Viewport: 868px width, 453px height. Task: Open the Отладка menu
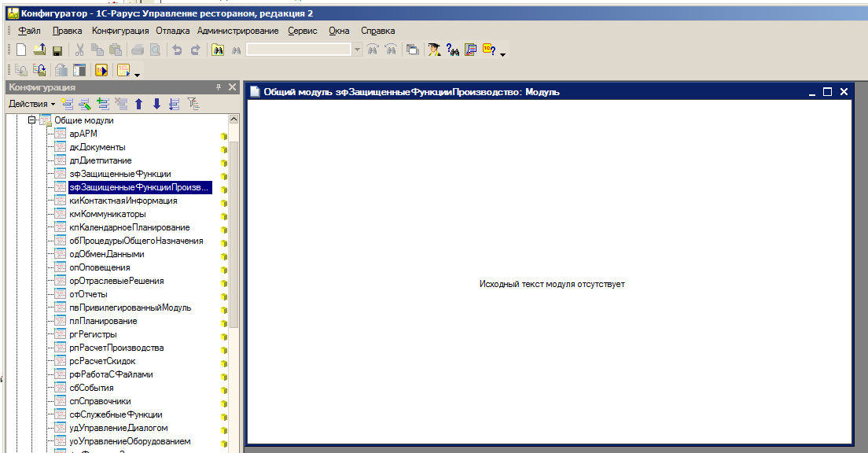point(173,31)
